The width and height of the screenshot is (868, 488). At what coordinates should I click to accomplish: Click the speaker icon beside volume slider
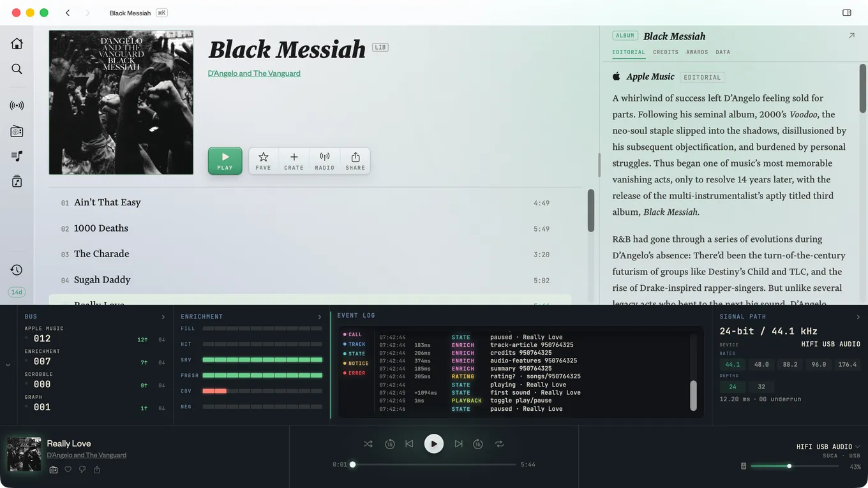(744, 466)
